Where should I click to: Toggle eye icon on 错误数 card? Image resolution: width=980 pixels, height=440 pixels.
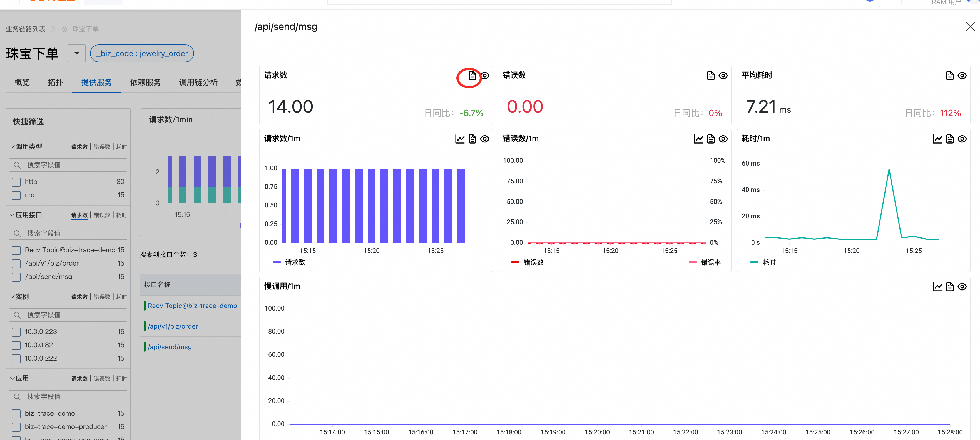723,76
